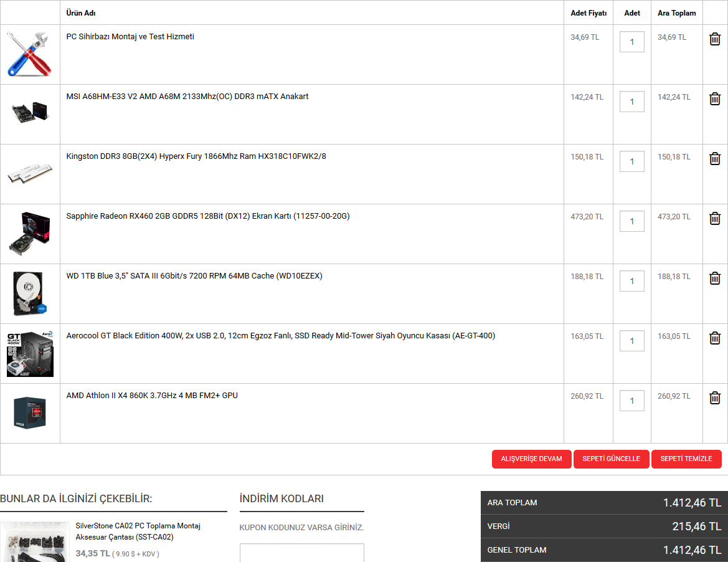Open WD 1TB Blue SATA III product link
Screen dimensions: 728x562
(194, 276)
